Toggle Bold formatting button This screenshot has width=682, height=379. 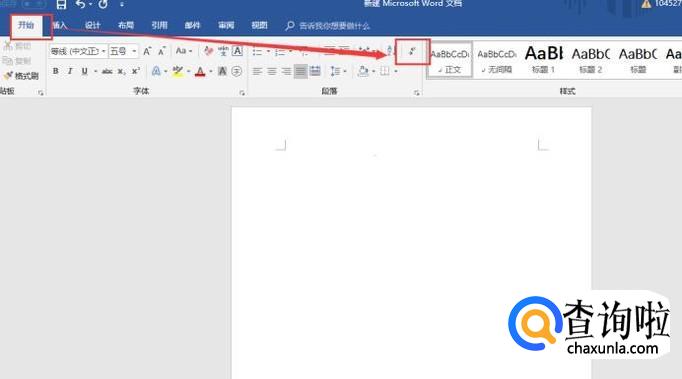point(56,71)
